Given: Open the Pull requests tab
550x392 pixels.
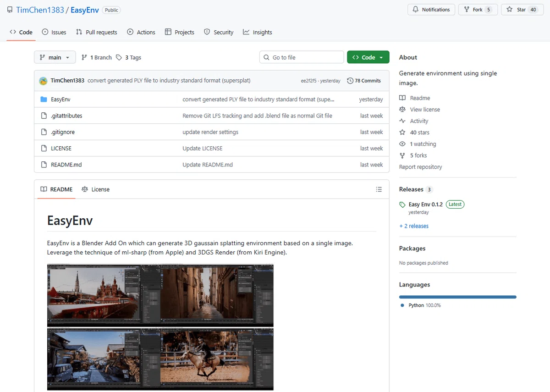Looking at the screenshot, I should (x=97, y=32).
